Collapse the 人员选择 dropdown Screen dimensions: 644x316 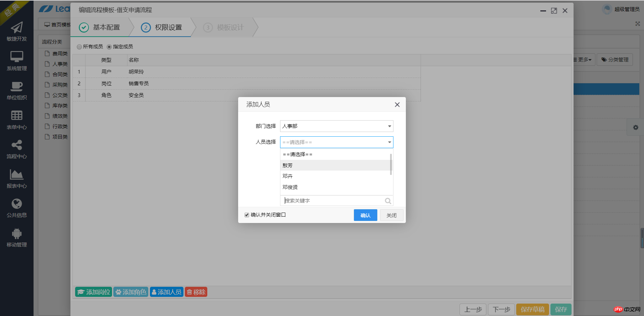(389, 142)
